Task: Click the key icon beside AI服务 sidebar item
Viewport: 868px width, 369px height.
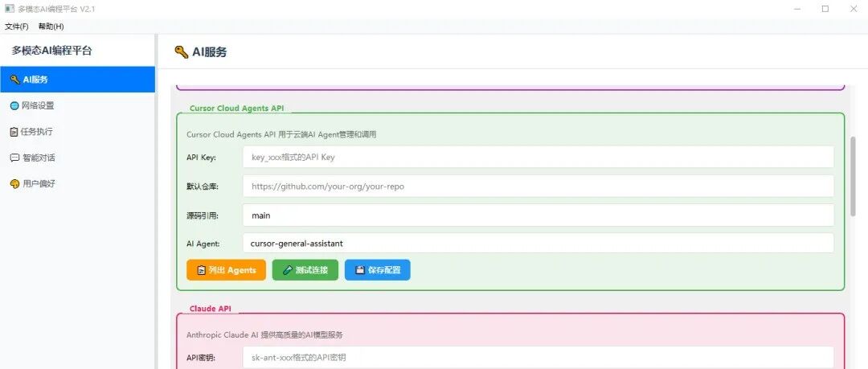Action: [x=15, y=80]
